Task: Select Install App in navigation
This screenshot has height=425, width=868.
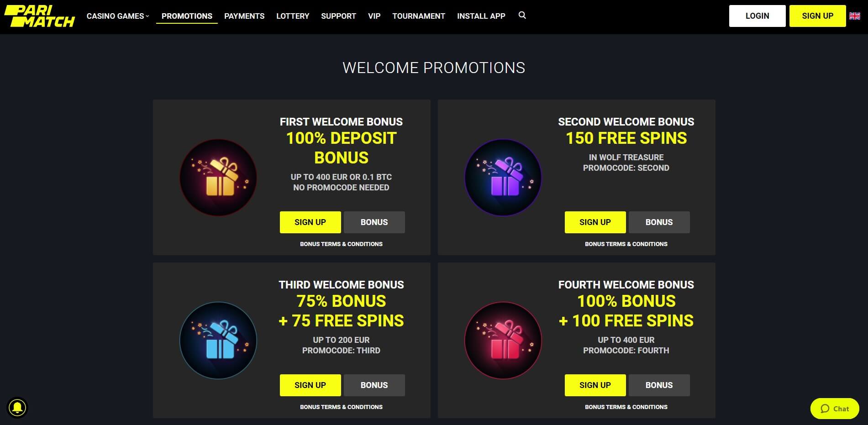Action: coord(481,16)
